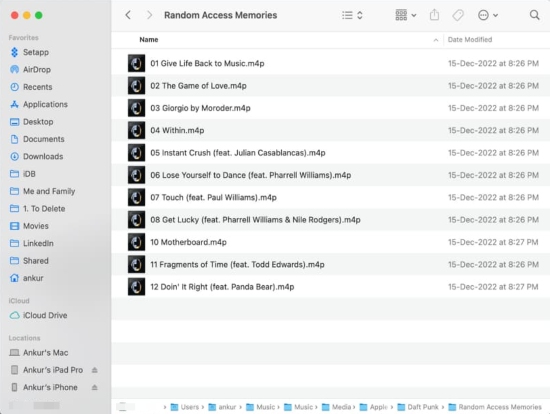Image resolution: width=550 pixels, height=414 pixels.
Task: Open the list view switcher
Action: tap(352, 15)
